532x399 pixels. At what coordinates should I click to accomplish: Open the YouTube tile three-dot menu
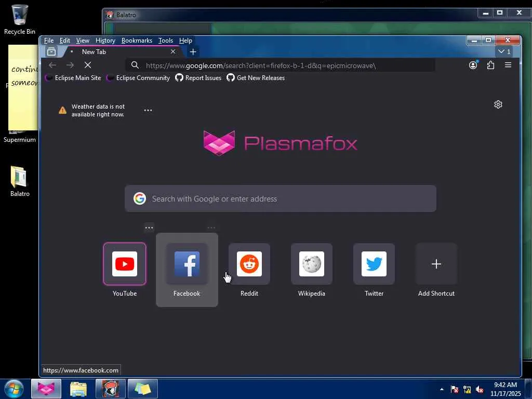tap(149, 228)
